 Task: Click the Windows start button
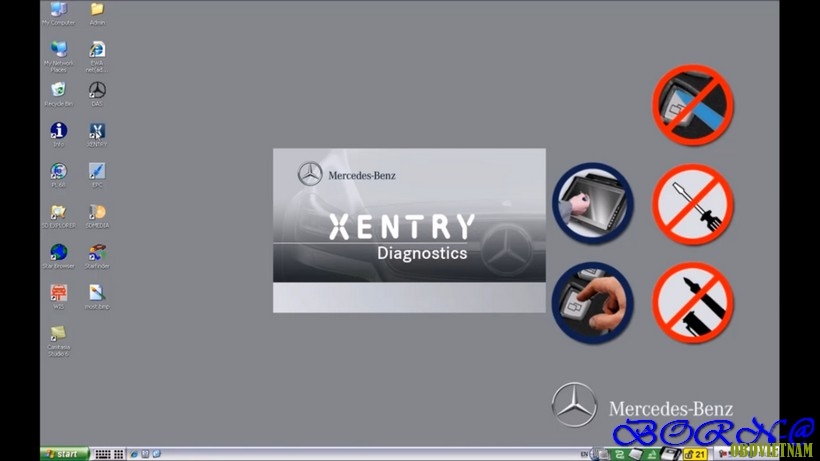point(64,454)
